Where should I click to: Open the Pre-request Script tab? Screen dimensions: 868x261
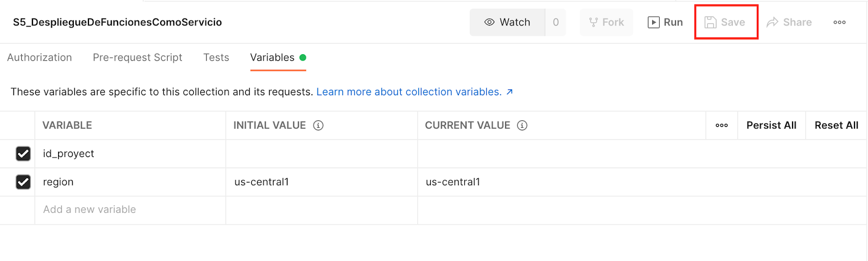click(137, 57)
